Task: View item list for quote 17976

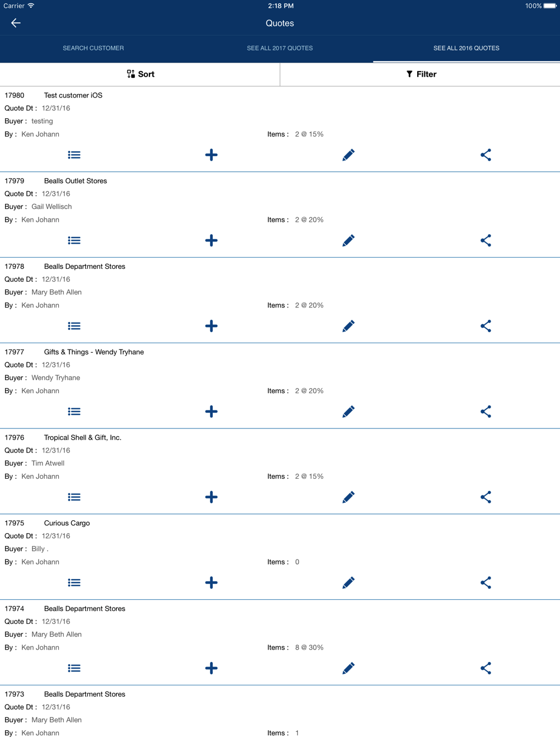Action: pos(74,497)
